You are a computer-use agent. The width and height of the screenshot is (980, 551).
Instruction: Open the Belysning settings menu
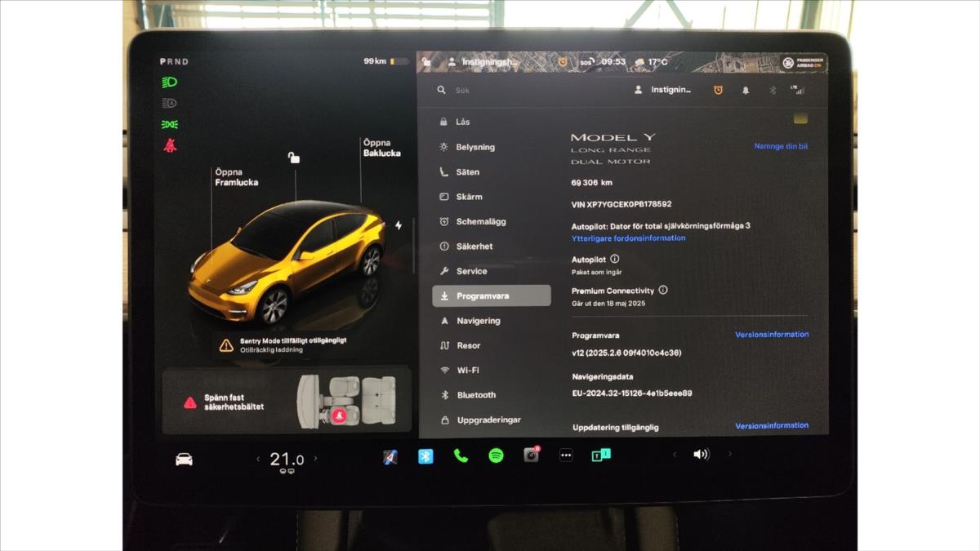coord(492,147)
